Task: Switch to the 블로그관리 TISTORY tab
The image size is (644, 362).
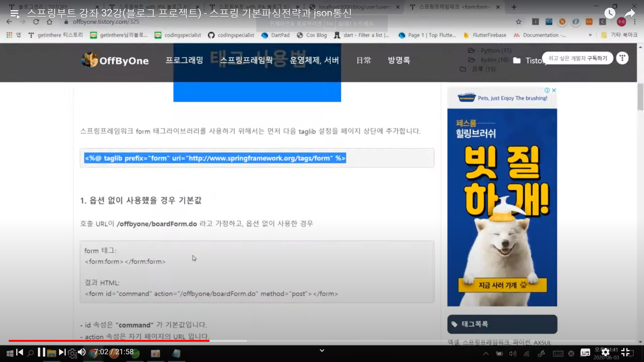Action: [54, 7]
